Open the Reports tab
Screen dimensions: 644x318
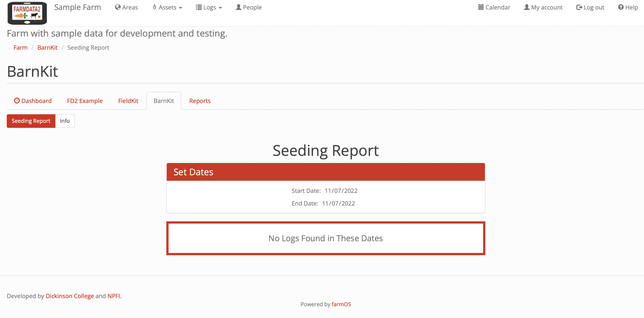pyautogui.click(x=200, y=101)
